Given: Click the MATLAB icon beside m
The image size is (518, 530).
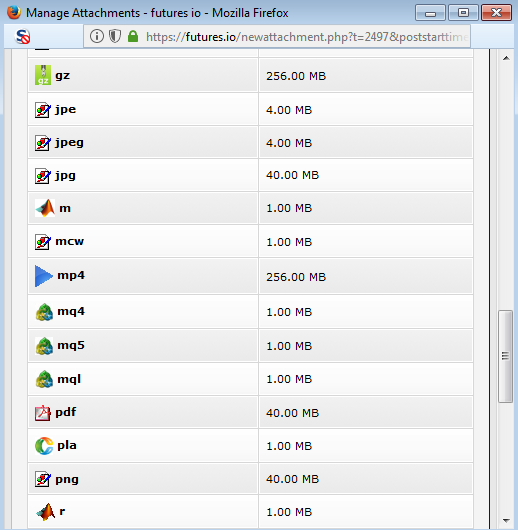Looking at the screenshot, I should click(x=45, y=208).
